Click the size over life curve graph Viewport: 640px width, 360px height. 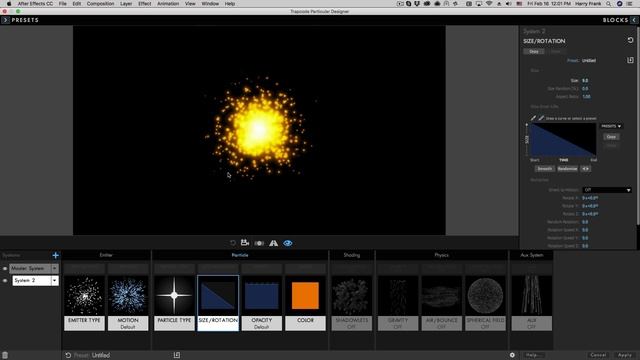pyautogui.click(x=563, y=140)
